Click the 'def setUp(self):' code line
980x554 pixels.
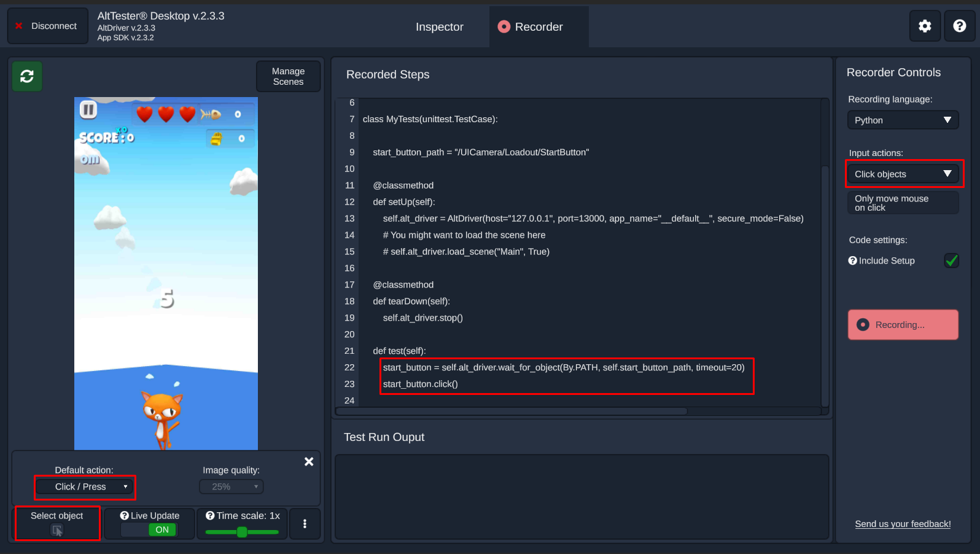click(404, 202)
